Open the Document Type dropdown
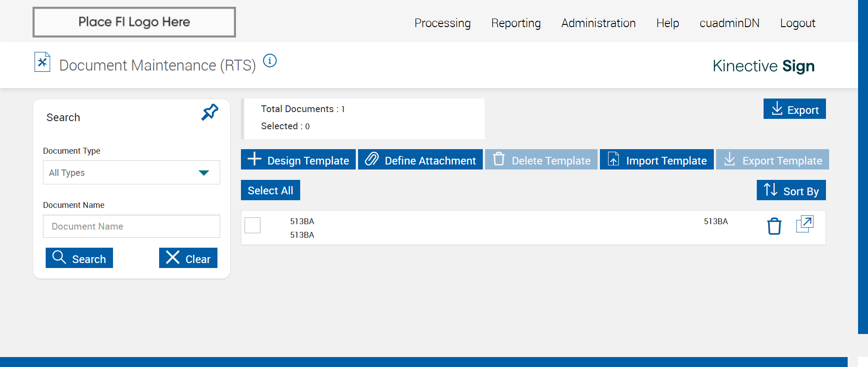This screenshot has width=868, height=367. pos(131,173)
